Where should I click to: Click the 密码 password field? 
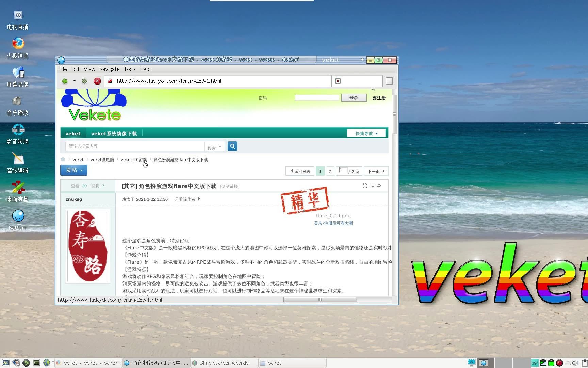tap(317, 98)
